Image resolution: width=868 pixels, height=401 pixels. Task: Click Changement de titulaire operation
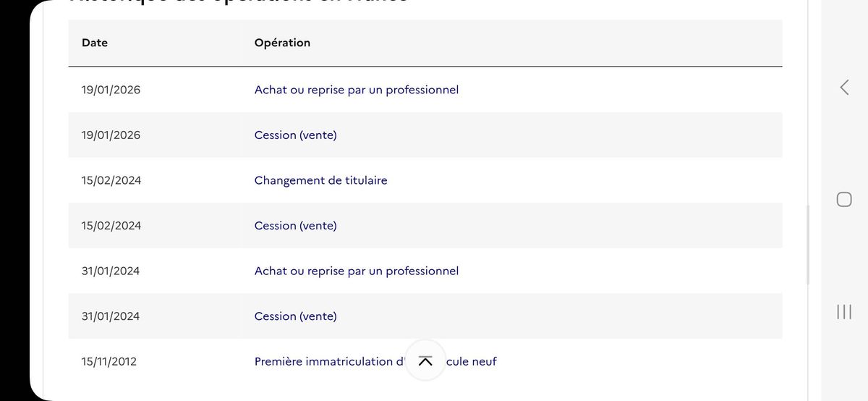pyautogui.click(x=321, y=180)
